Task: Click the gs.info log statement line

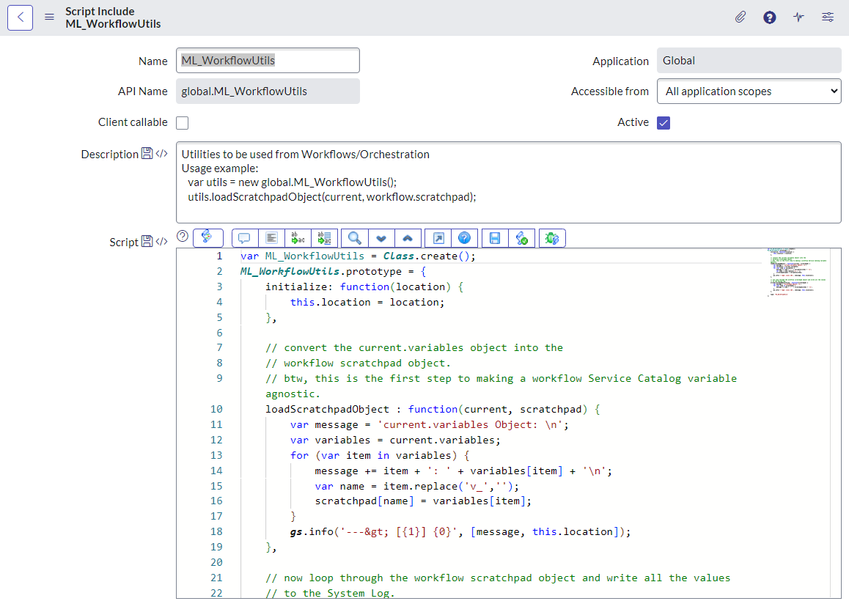Action: (x=460, y=532)
